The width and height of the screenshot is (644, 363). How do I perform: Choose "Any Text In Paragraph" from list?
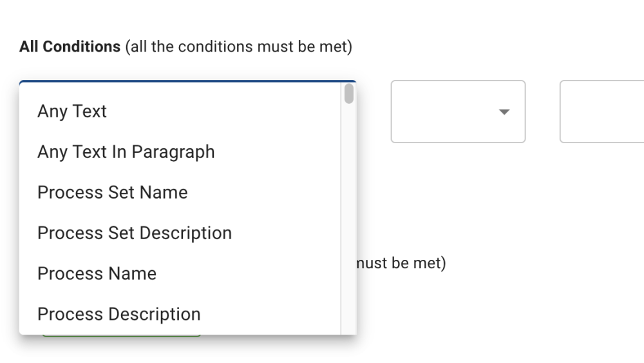coord(126,152)
